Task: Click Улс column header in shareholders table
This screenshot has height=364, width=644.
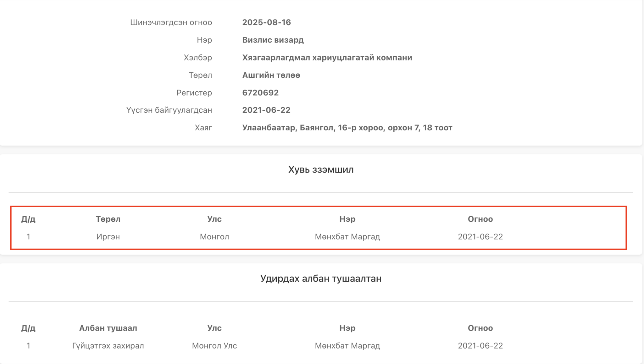Action: click(x=214, y=219)
